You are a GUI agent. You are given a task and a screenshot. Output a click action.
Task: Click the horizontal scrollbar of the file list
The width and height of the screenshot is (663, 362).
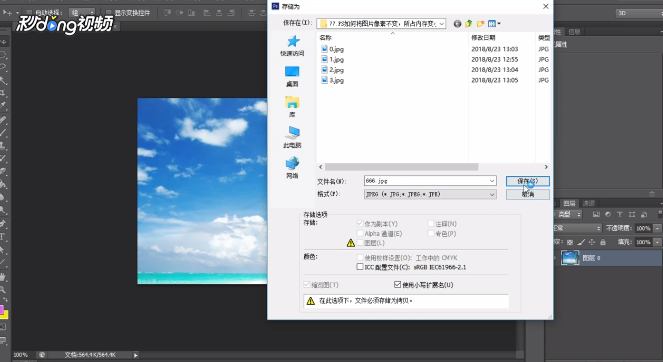pyautogui.click(x=401, y=167)
